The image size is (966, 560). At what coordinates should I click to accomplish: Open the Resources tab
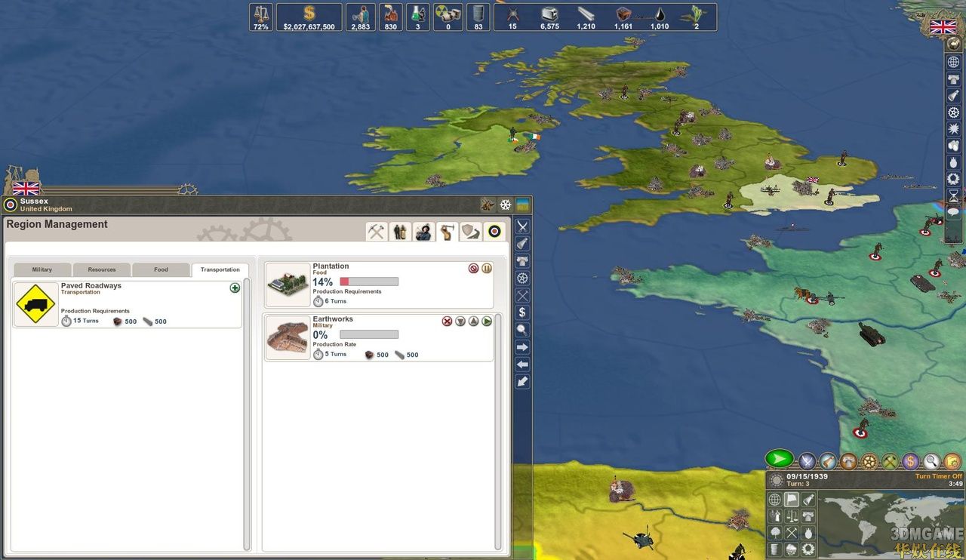[x=102, y=269]
